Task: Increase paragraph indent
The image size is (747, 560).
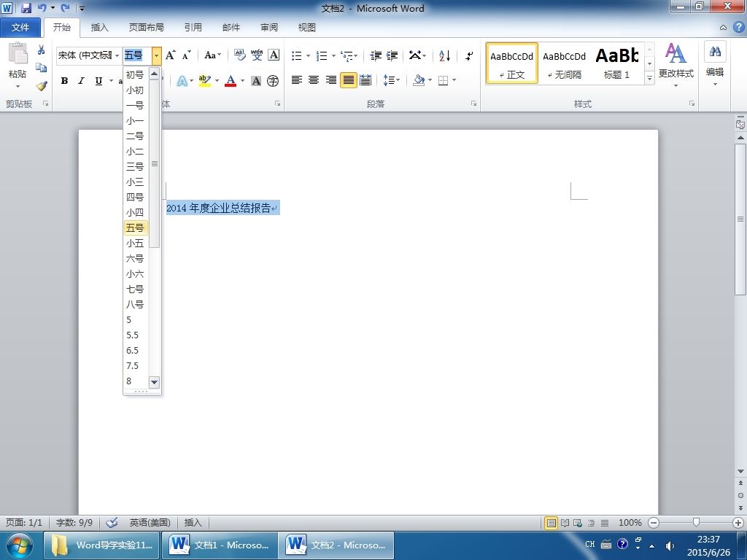Action: click(392, 55)
